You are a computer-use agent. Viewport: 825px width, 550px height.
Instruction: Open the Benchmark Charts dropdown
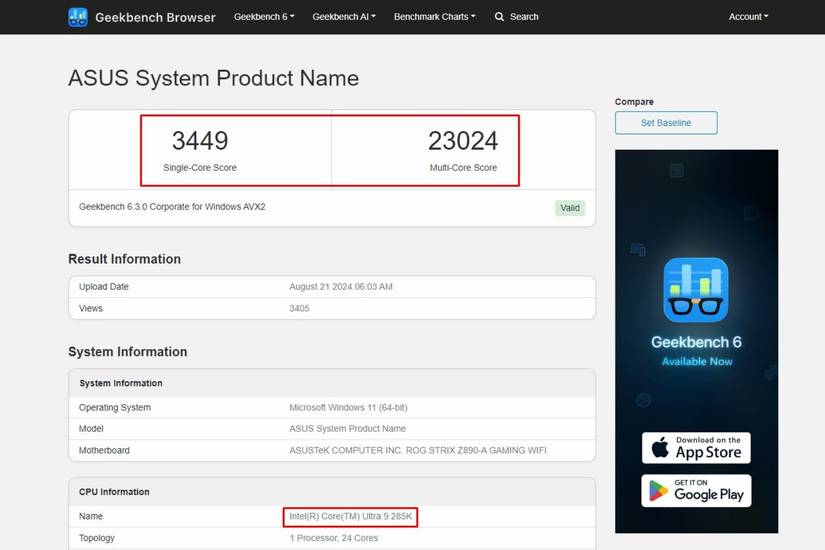coord(435,17)
